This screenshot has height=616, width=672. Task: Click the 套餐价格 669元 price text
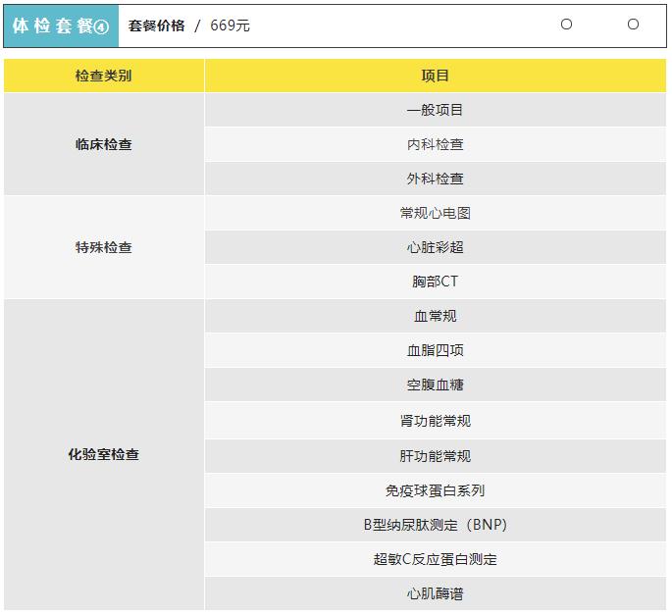coord(189,26)
